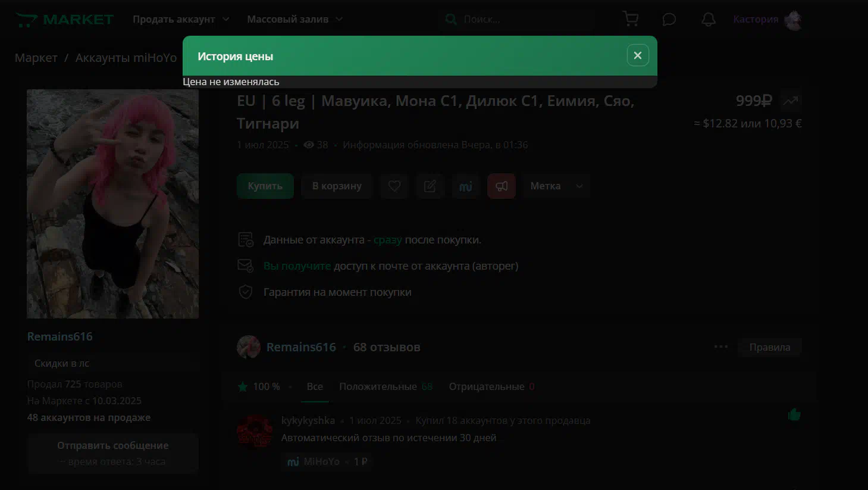Expand the Продать аккаунт dropdown
The image size is (868, 490).
click(181, 19)
